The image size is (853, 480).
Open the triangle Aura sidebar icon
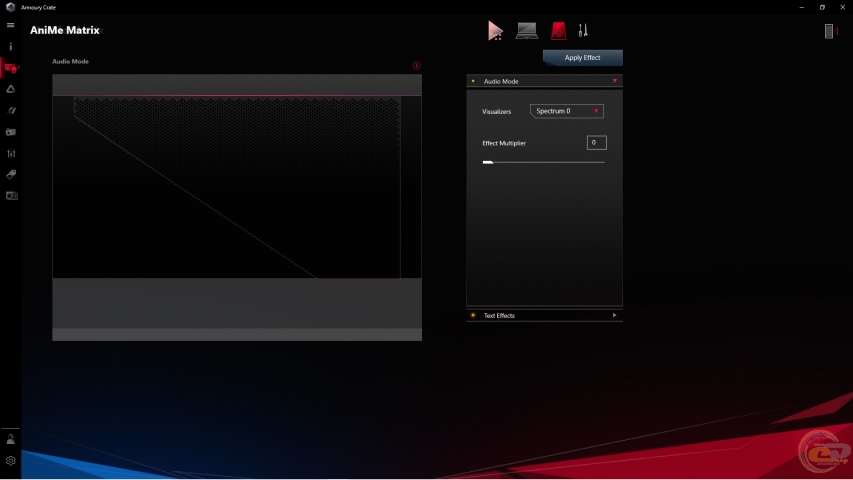10,89
